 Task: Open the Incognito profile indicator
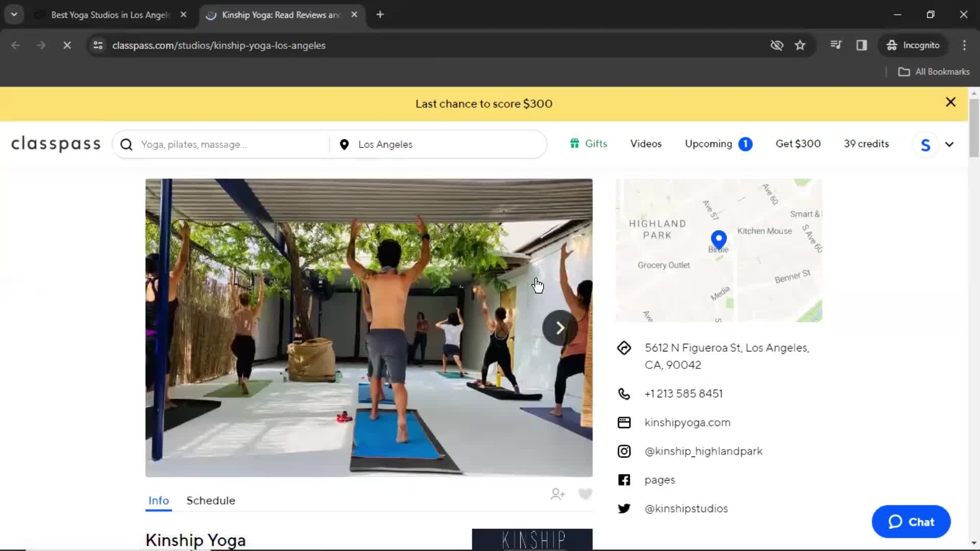tap(913, 45)
